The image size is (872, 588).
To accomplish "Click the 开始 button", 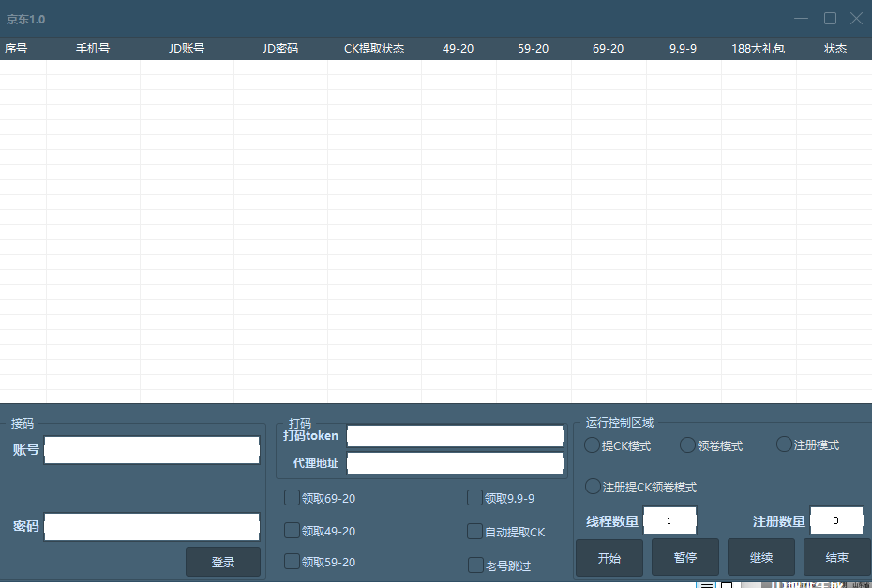I will pyautogui.click(x=609, y=557).
